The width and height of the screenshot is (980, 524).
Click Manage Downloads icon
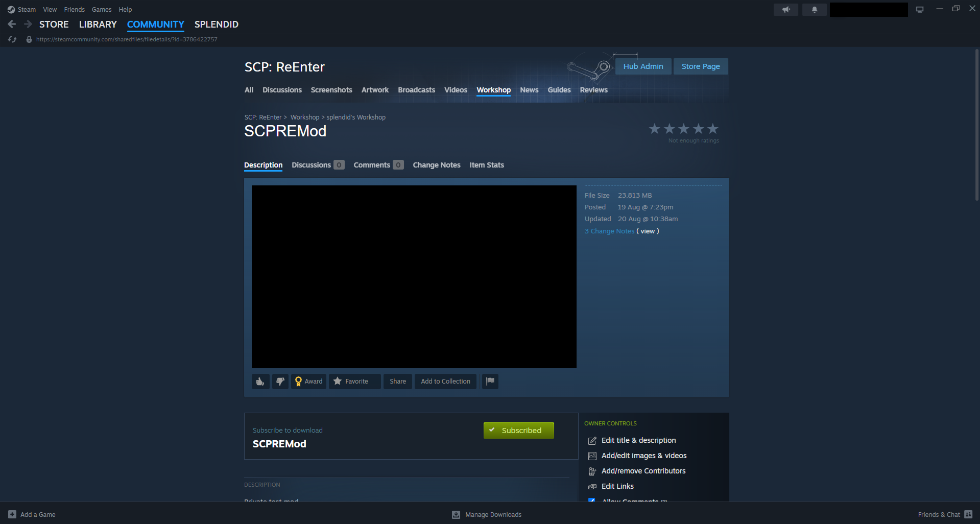pos(456,514)
